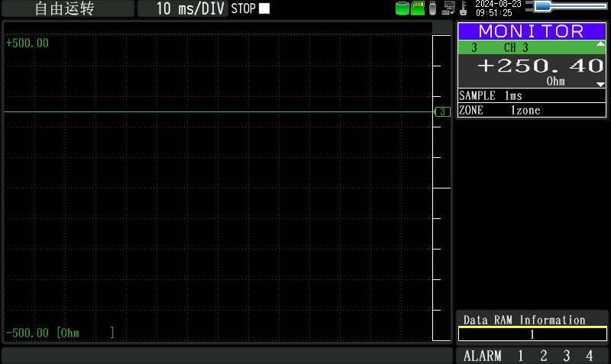Select the green CH 3 channel header

click(x=532, y=47)
